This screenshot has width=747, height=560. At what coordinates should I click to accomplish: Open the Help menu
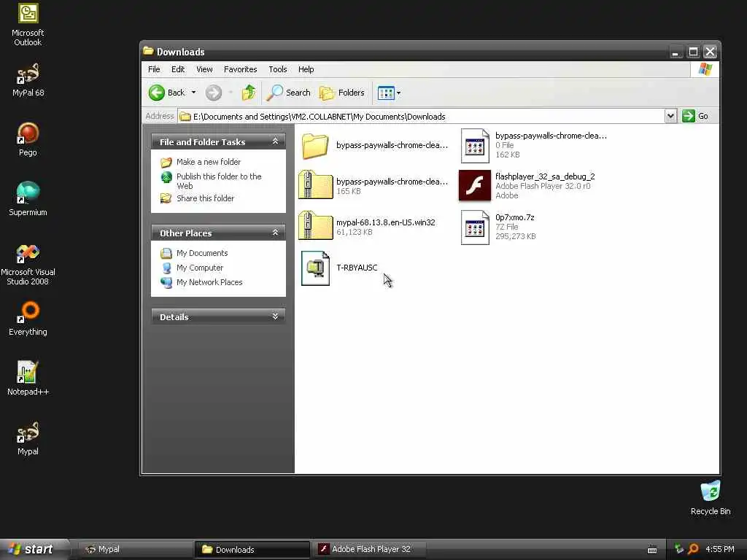(306, 69)
